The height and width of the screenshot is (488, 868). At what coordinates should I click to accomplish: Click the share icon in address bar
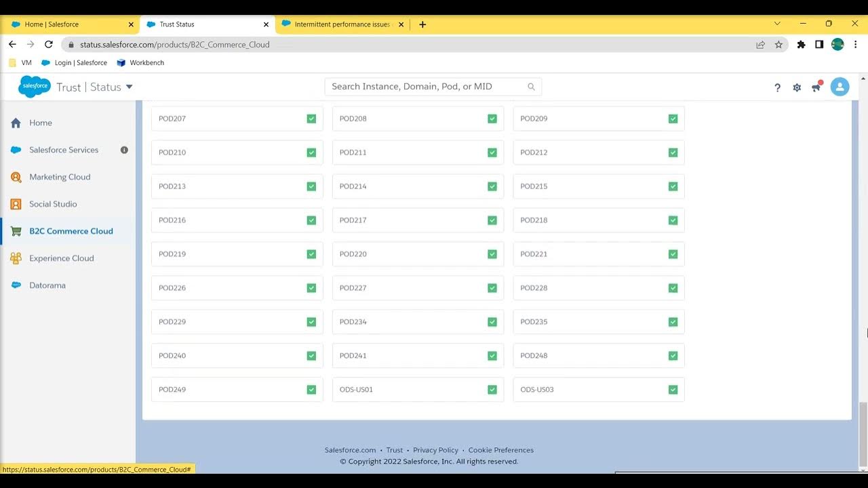click(x=760, y=45)
